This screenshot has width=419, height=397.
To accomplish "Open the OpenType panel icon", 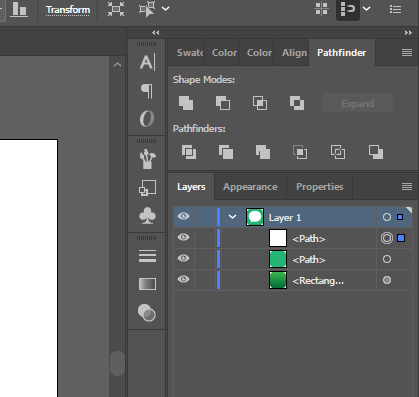I will [147, 119].
